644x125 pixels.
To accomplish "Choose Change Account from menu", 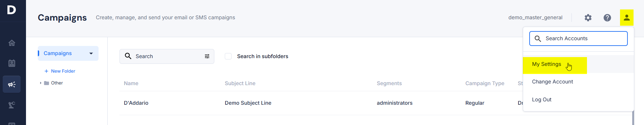I will (x=553, y=82).
